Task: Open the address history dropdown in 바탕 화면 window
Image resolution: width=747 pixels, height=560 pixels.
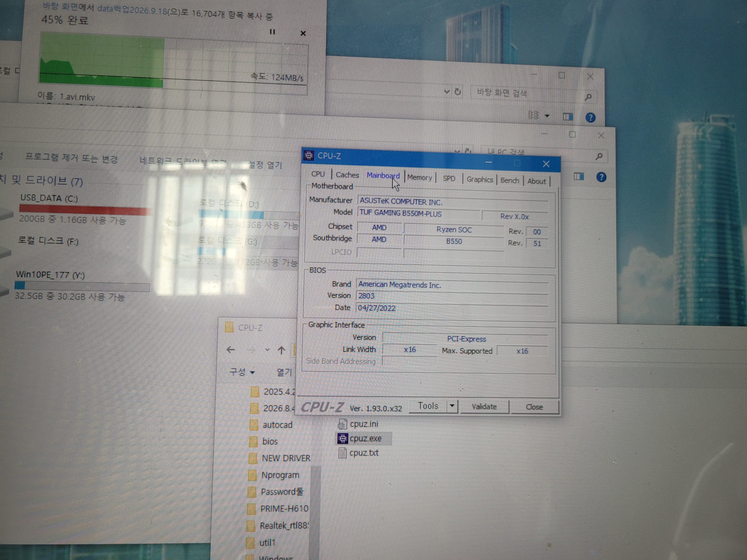Action: click(447, 91)
